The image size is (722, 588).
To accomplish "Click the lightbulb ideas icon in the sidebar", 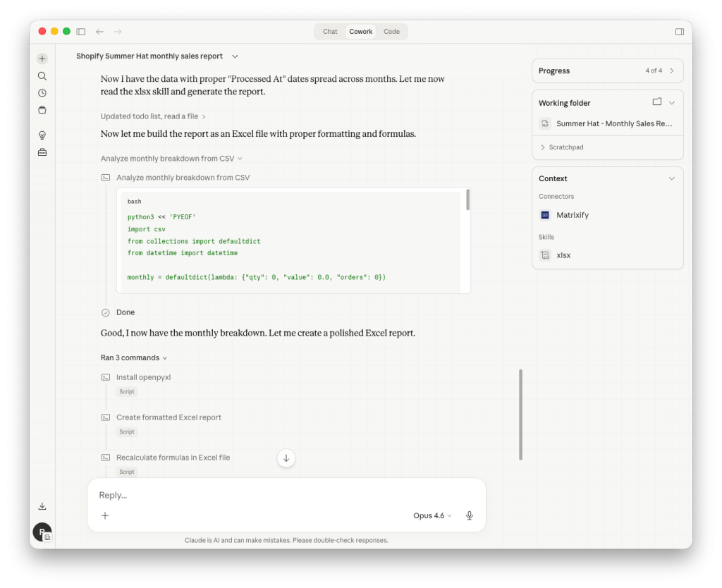I will [42, 135].
